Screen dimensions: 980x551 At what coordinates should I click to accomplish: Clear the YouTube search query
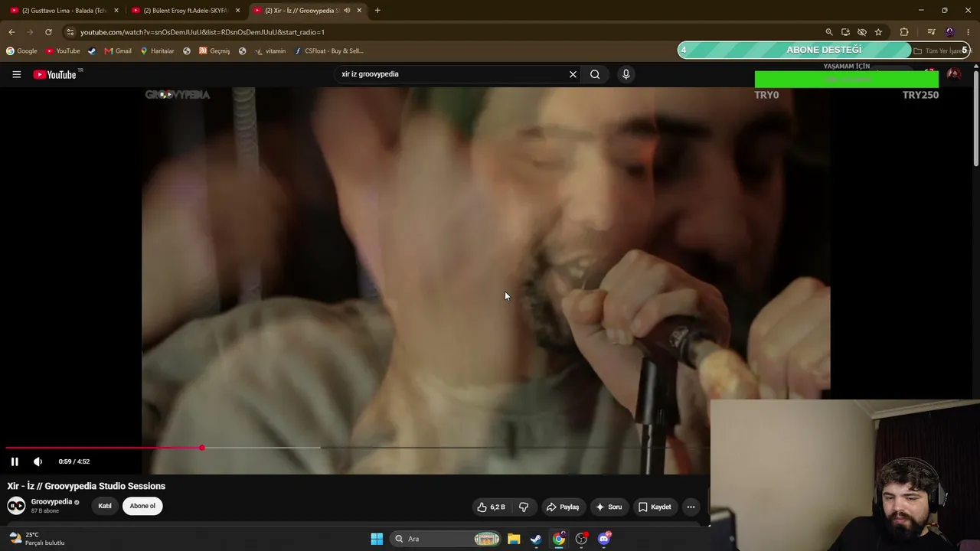coord(573,74)
